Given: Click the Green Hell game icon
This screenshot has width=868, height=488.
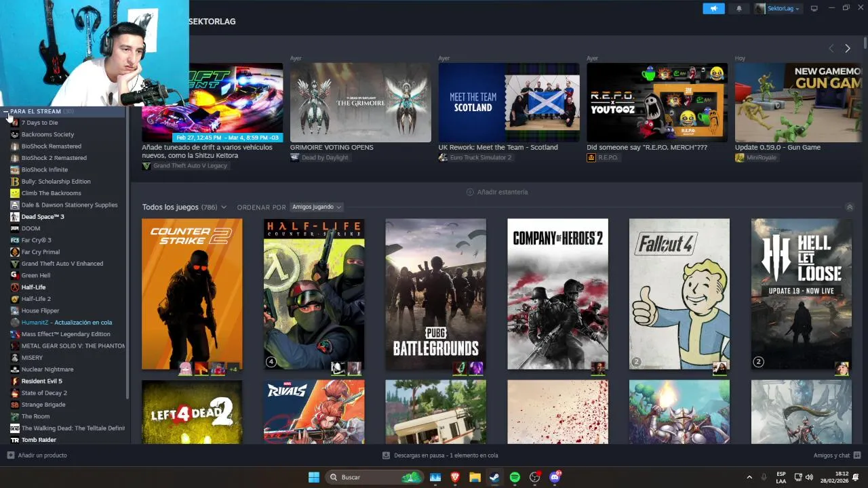Looking at the screenshot, I should pos(15,275).
